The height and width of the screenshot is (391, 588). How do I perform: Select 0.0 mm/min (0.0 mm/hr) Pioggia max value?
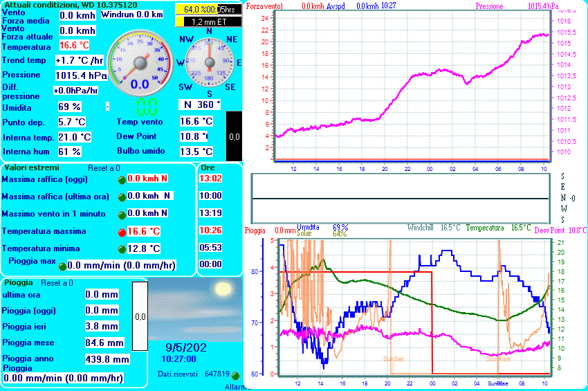click(122, 265)
